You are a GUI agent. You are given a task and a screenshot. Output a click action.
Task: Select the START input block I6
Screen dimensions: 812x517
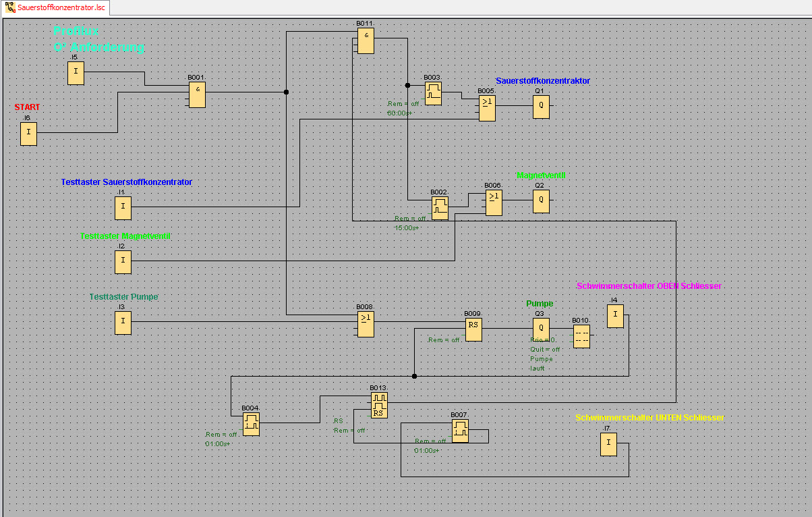[x=28, y=134]
